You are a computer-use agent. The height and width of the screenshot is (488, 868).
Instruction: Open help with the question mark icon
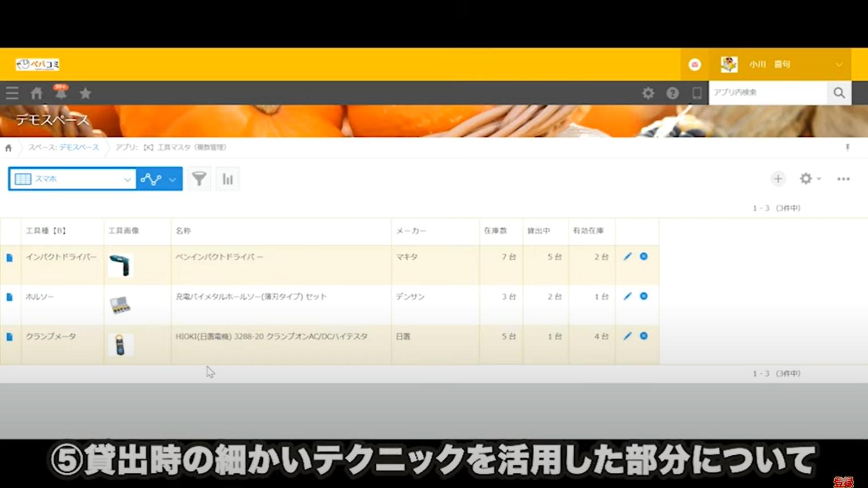[x=672, y=93]
